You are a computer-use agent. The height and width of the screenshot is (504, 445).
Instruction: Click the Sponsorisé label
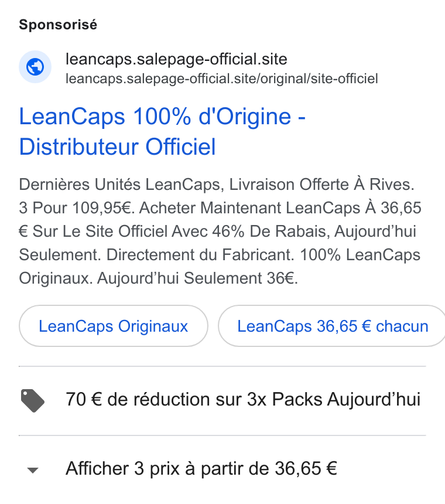click(x=58, y=25)
